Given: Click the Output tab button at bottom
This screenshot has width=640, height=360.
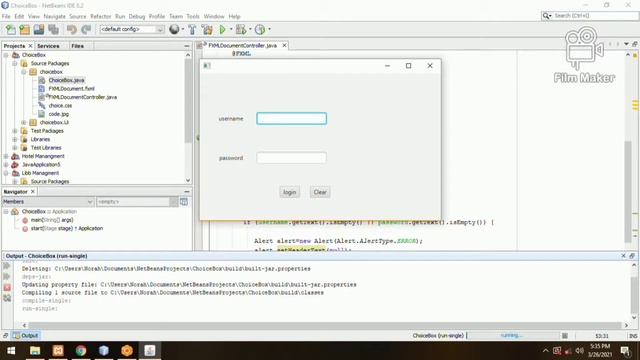Looking at the screenshot, I should [25, 336].
